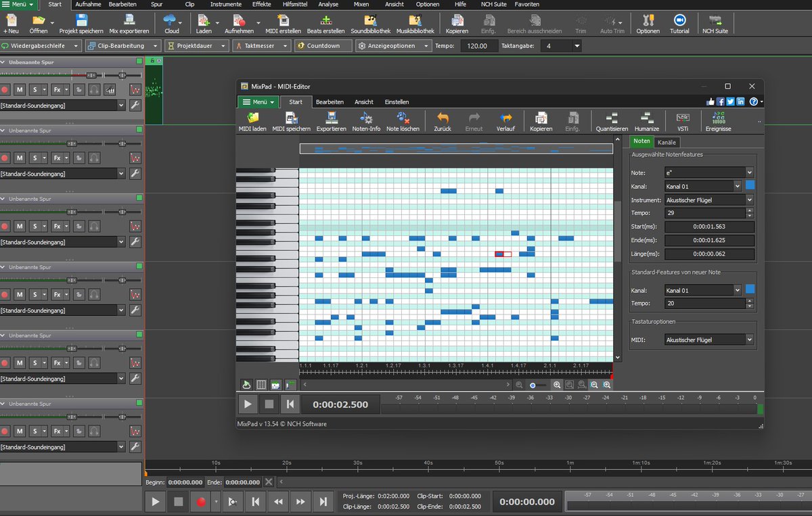Switch to the Kanäle tab

(x=667, y=142)
